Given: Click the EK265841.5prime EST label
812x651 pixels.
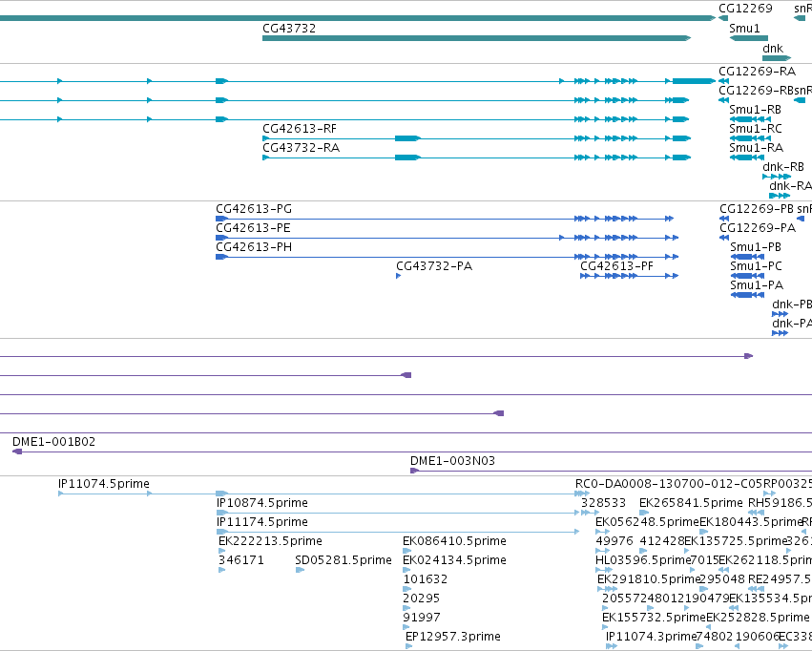Looking at the screenshot, I should point(692,503).
